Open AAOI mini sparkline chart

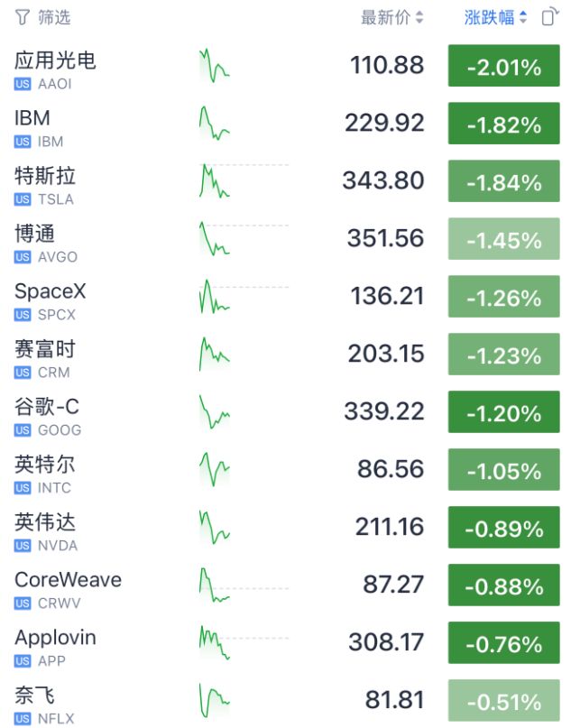pyautogui.click(x=215, y=66)
